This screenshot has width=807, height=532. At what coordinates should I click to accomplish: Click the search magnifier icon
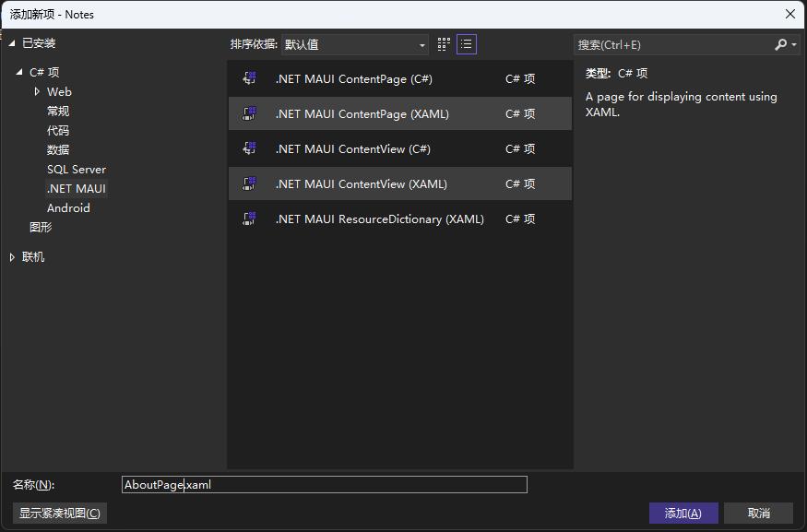[x=781, y=45]
